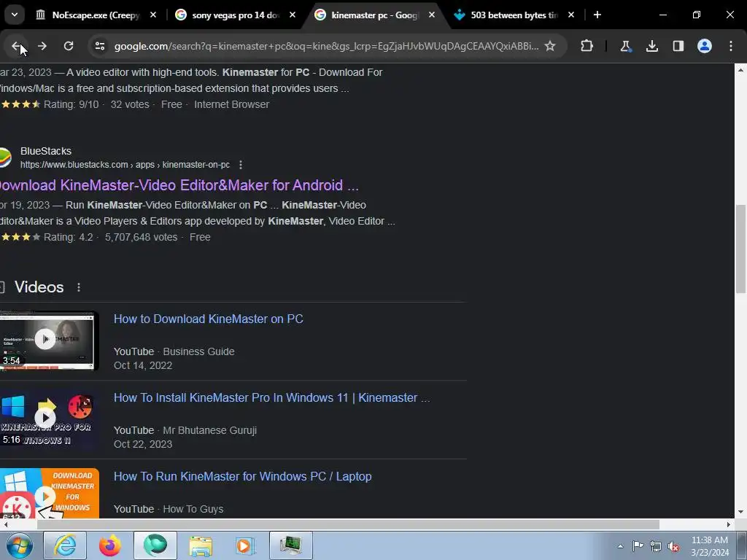
Task: Play the 3:54 video thumbnail
Action: pos(49,341)
